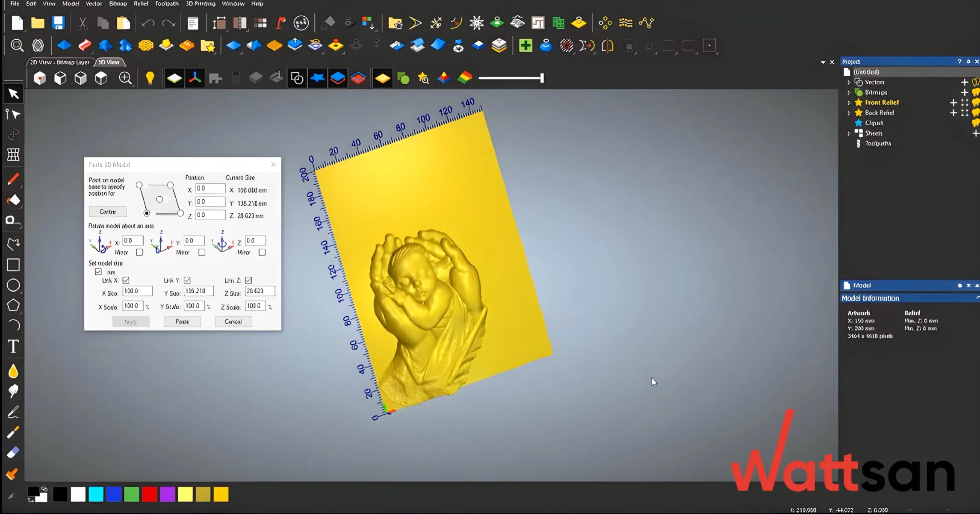Image resolution: width=980 pixels, height=514 pixels.
Task: Click the scissors Cut icon
Action: pyautogui.click(x=82, y=23)
